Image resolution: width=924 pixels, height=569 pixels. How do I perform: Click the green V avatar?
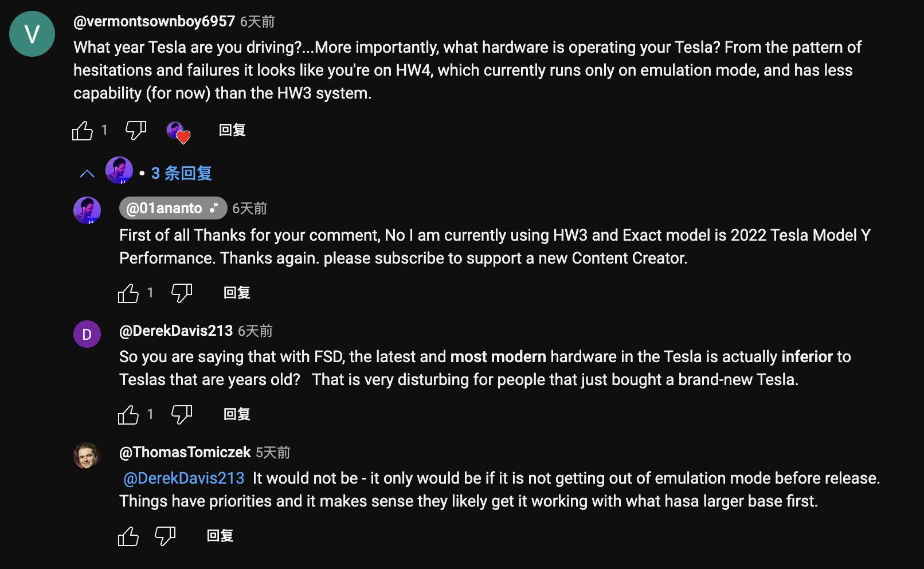point(32,34)
